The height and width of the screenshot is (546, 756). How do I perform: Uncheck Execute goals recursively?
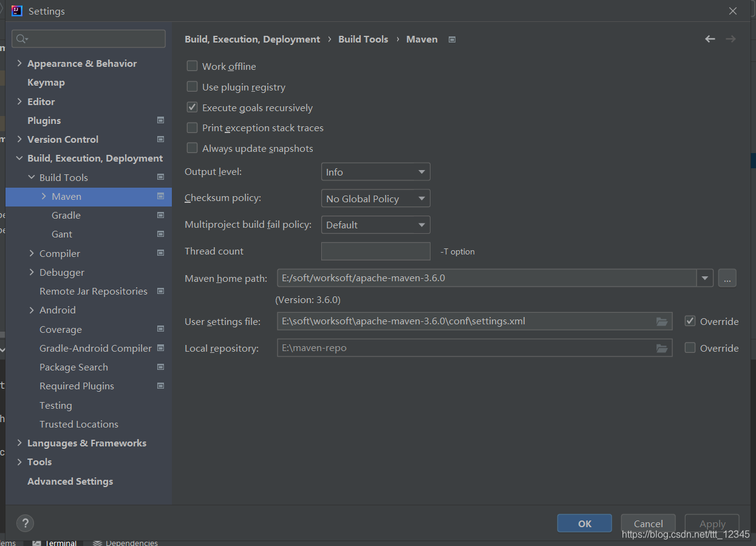[x=192, y=107]
